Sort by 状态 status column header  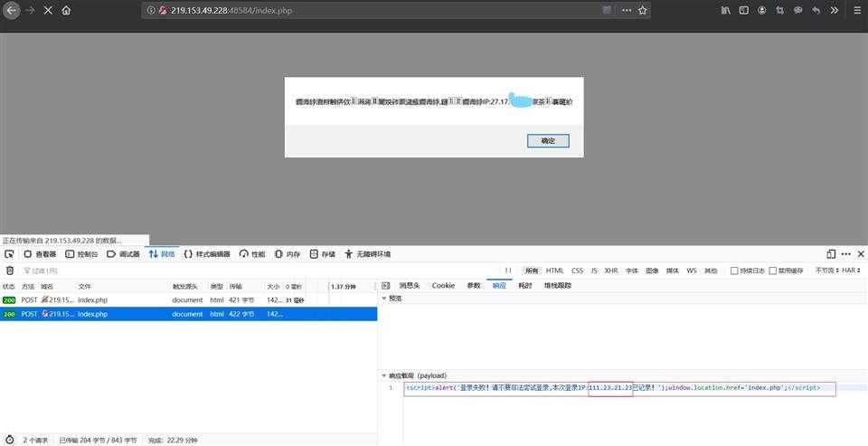(x=9, y=287)
